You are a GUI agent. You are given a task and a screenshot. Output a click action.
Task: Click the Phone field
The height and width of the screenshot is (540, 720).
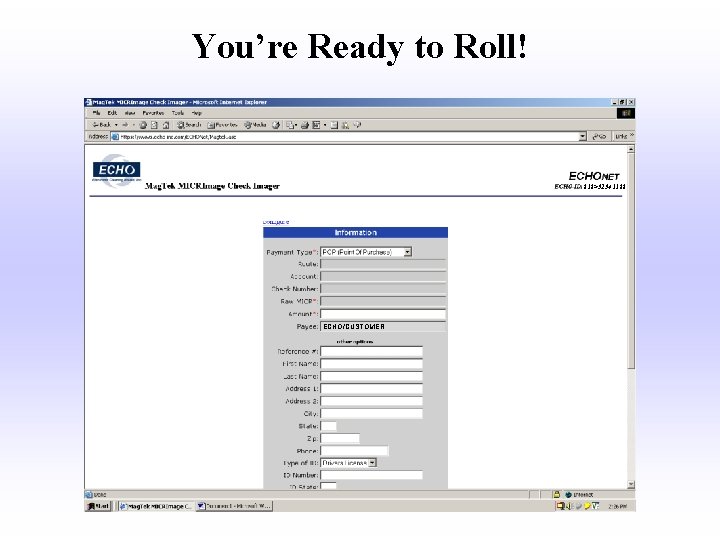354,450
